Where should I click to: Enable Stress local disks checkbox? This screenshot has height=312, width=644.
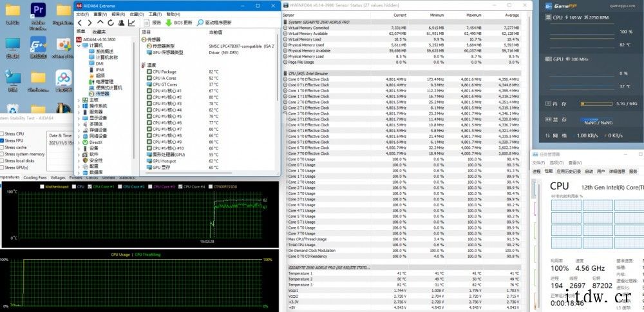2,161
